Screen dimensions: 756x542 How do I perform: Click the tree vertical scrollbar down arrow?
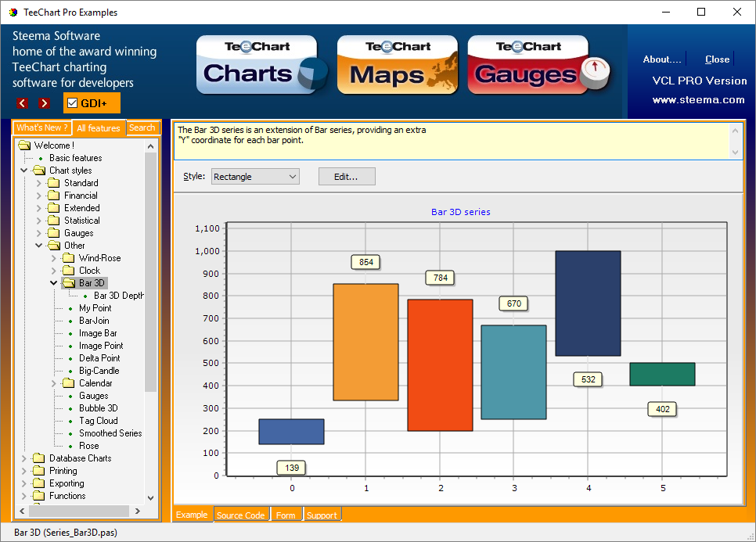coord(150,497)
